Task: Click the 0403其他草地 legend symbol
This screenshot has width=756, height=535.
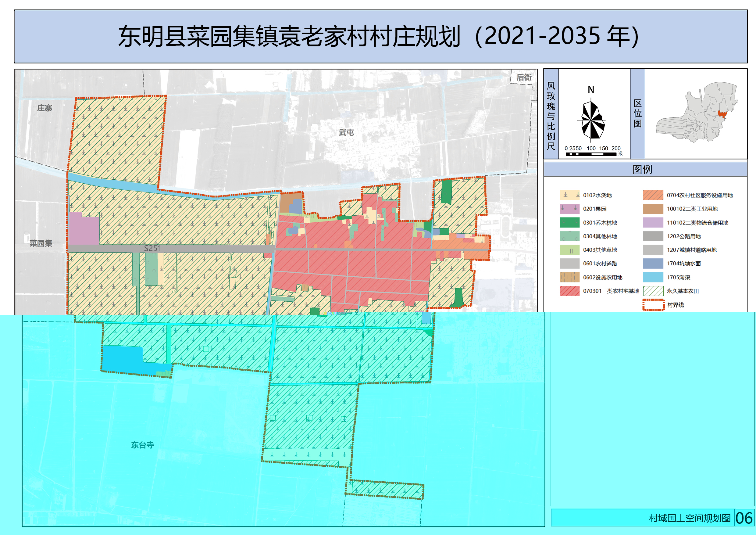Action: [569, 250]
